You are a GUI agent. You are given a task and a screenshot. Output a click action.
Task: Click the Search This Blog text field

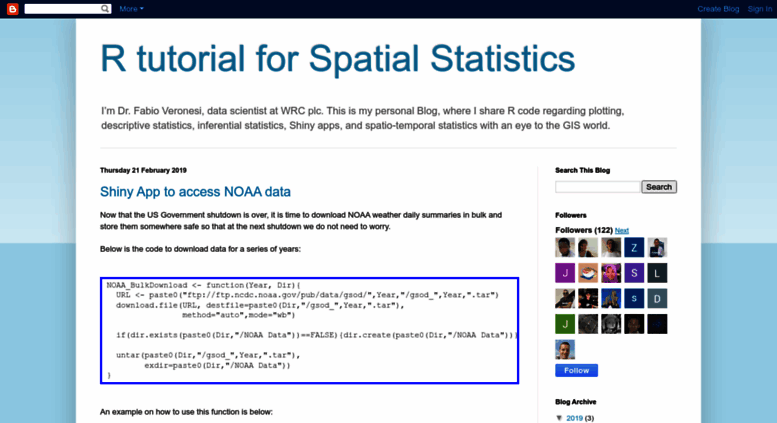[x=598, y=187]
